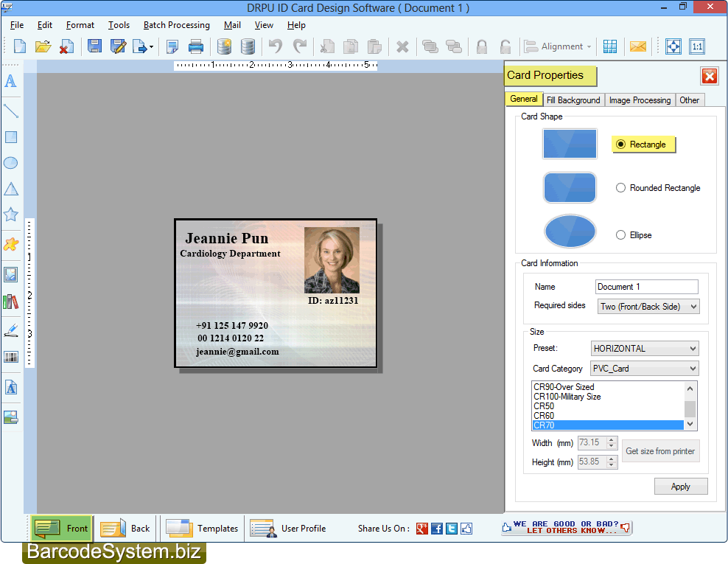The height and width of the screenshot is (564, 728).
Task: Click Get size from printer button
Action: (660, 451)
